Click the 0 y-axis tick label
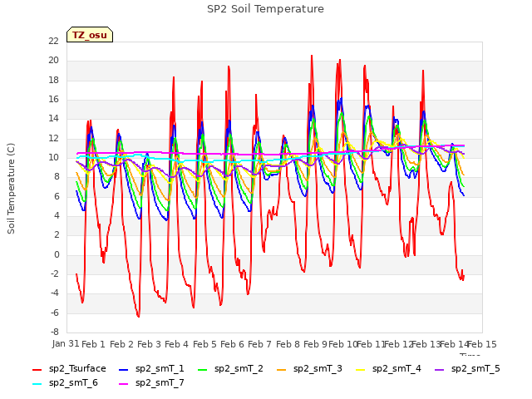532x399 pixels. 57,254
